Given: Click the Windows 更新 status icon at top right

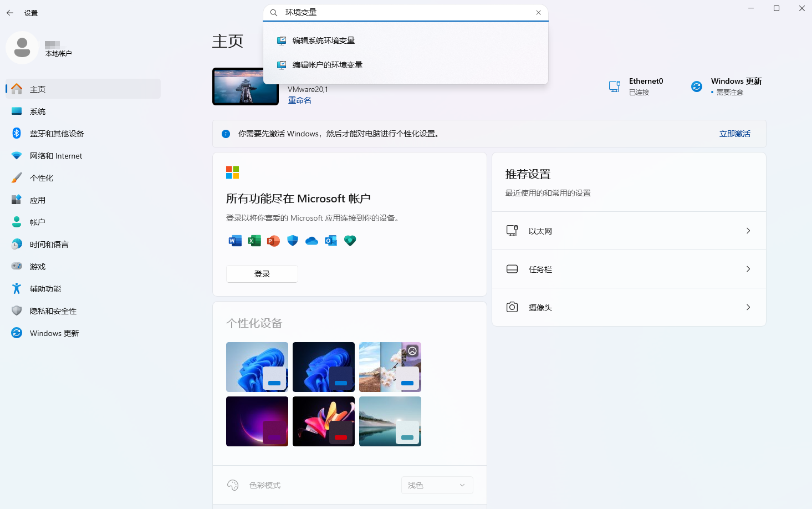Looking at the screenshot, I should click(x=697, y=86).
